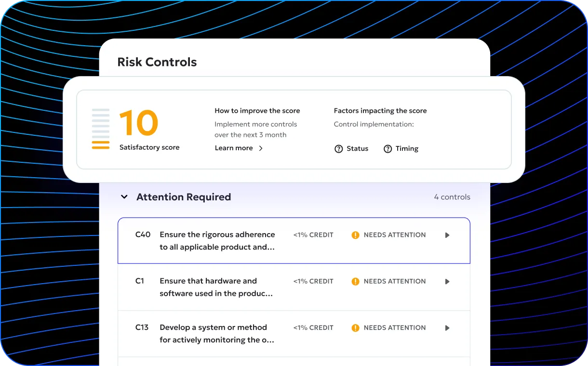
Task: Click the Risk Controls heading
Action: [x=157, y=62]
